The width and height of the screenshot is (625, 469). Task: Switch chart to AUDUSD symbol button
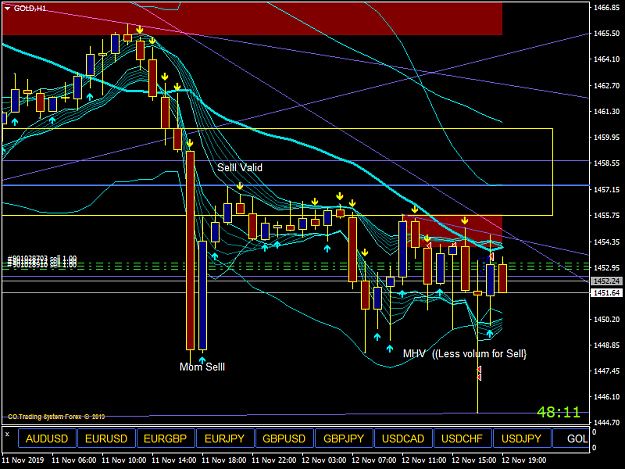[47, 438]
